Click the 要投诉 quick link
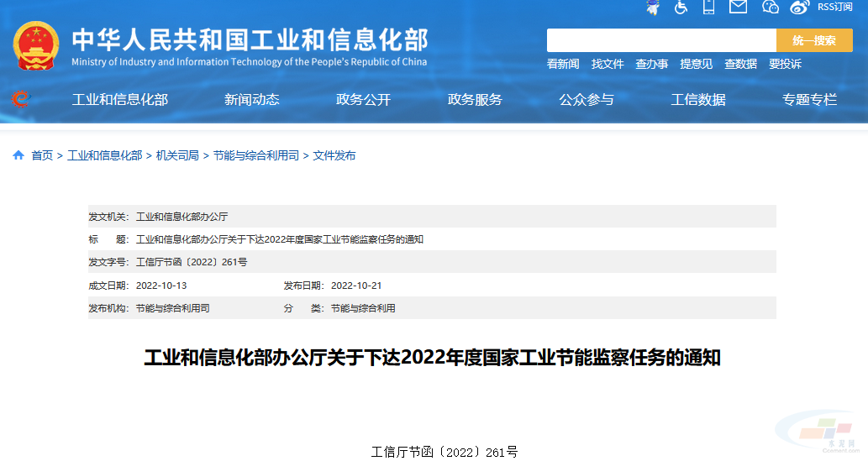868x461 pixels. coord(785,64)
